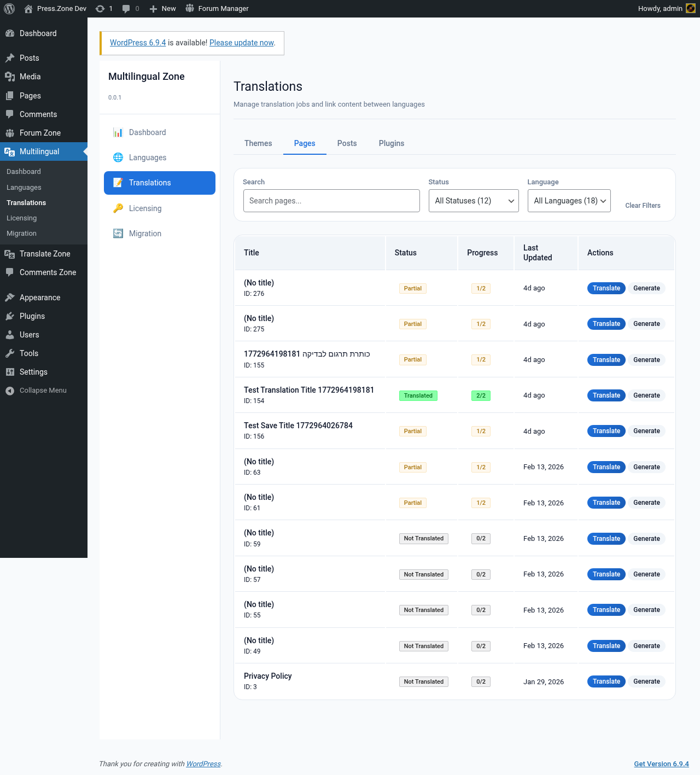
Task: Click Collapse Menu arrow icon
Action: [10, 391]
